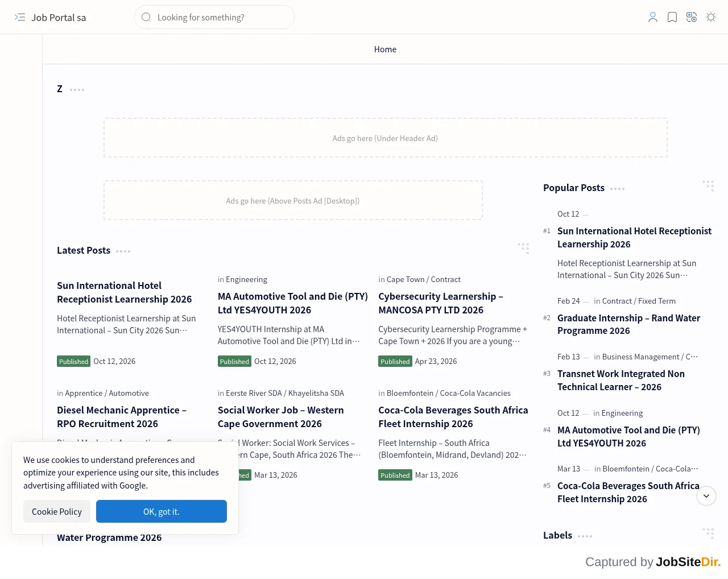Open the Cookie Policy button
Viewport: 728px width, 579px height.
point(57,511)
